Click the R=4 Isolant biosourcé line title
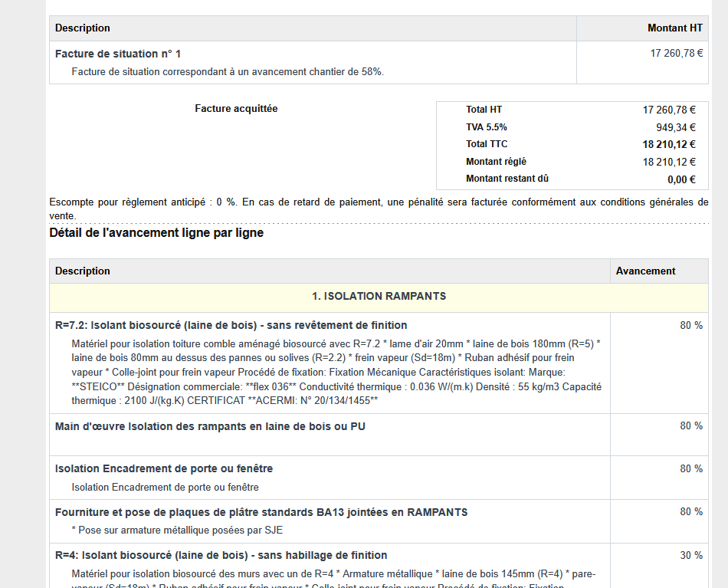The height and width of the screenshot is (588, 728). coord(221,556)
